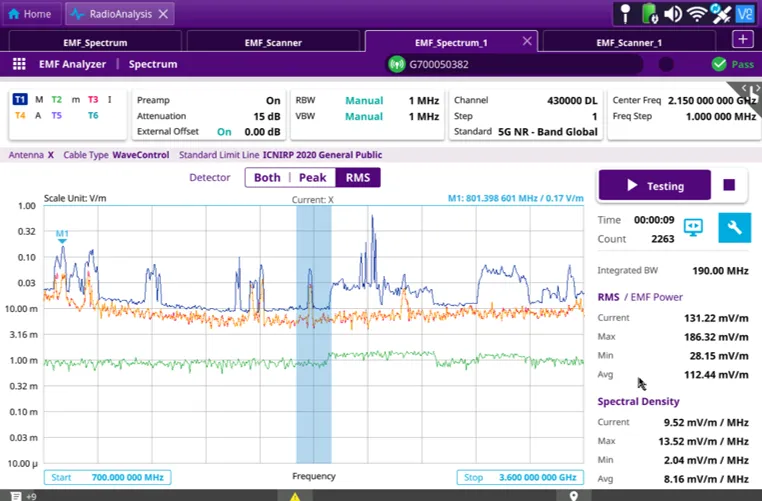Viewport: 762px width, 501px height.
Task: Select the Peak detector option
Action: coord(312,177)
